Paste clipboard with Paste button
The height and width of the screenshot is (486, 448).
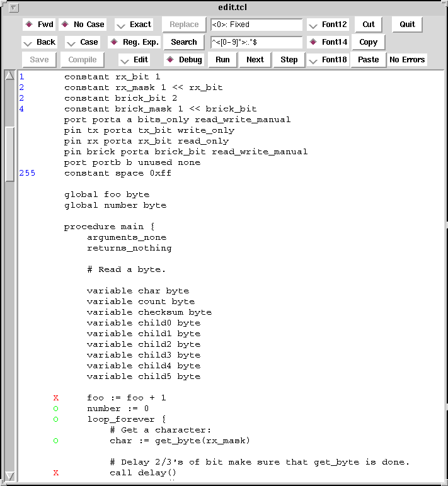368,60
